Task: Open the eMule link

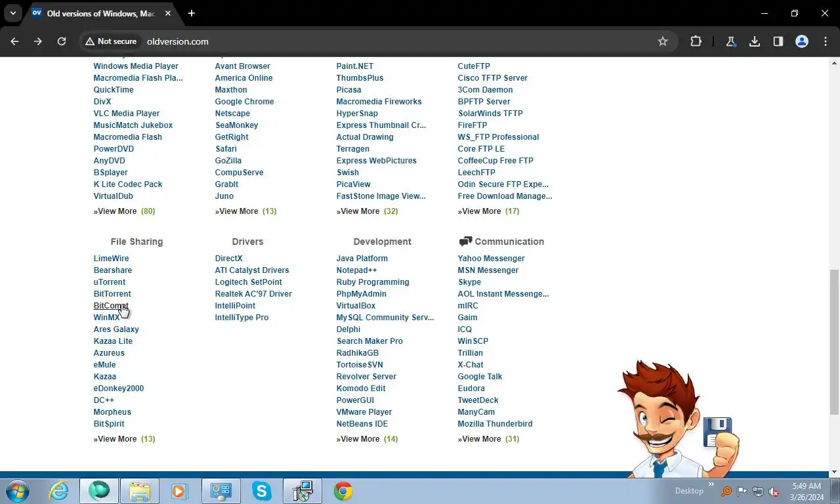Action: (x=104, y=365)
